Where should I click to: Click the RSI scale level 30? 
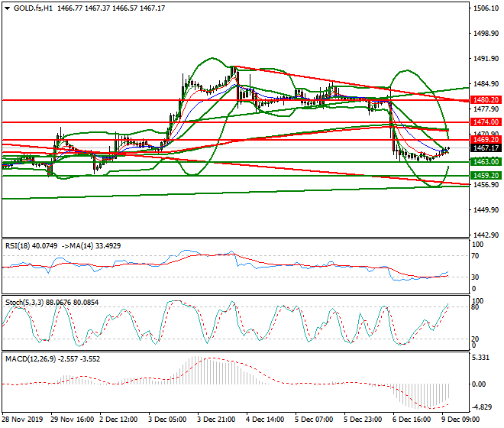[x=475, y=277]
